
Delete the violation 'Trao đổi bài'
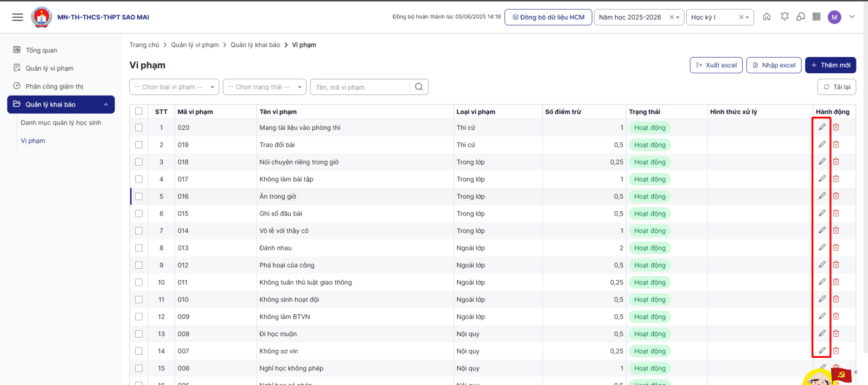pos(836,144)
